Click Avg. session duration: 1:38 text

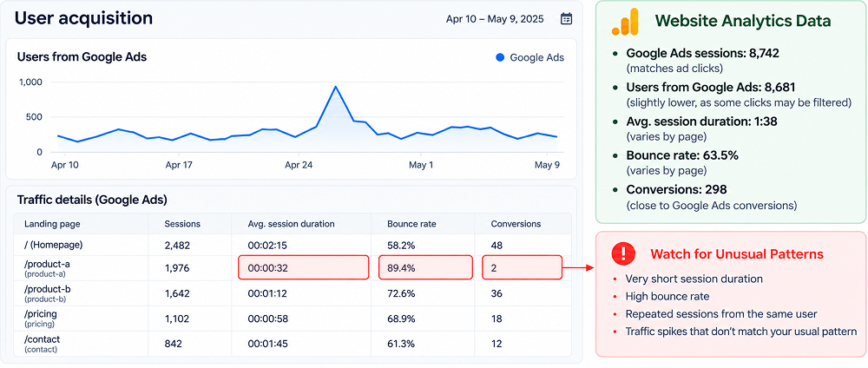tap(702, 122)
